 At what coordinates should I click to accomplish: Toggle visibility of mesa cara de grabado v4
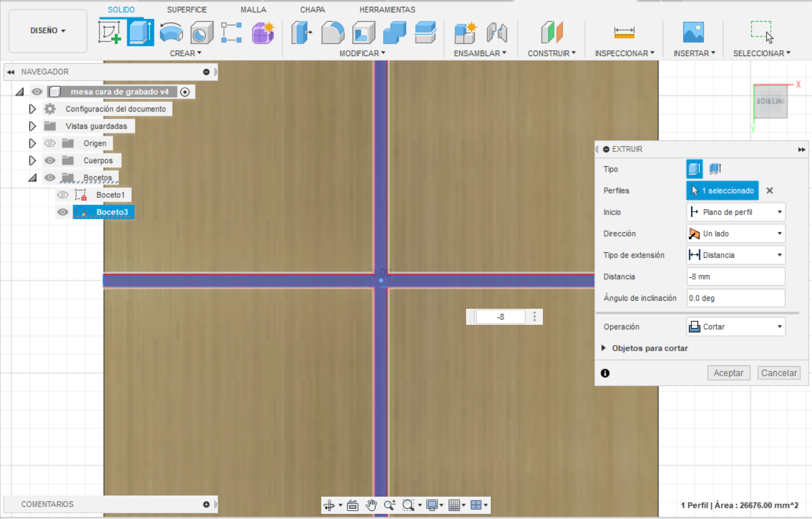tap(37, 92)
